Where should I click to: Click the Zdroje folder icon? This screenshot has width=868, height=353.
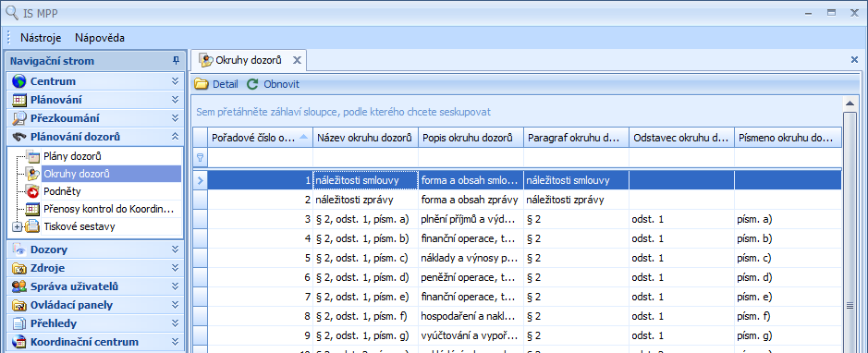coord(19,268)
